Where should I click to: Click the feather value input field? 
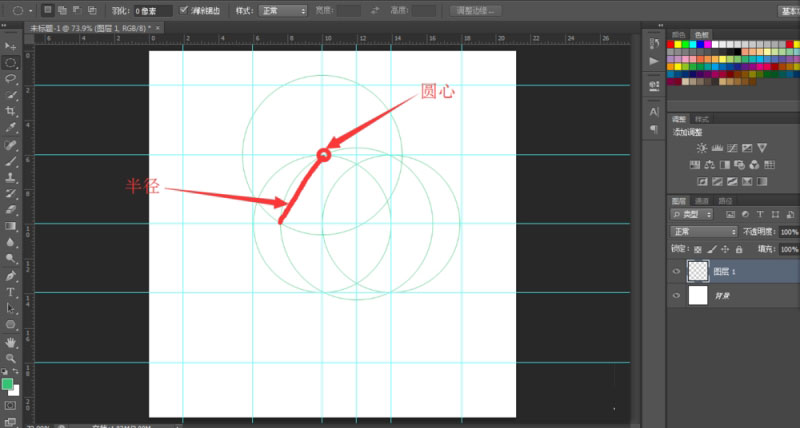153,11
